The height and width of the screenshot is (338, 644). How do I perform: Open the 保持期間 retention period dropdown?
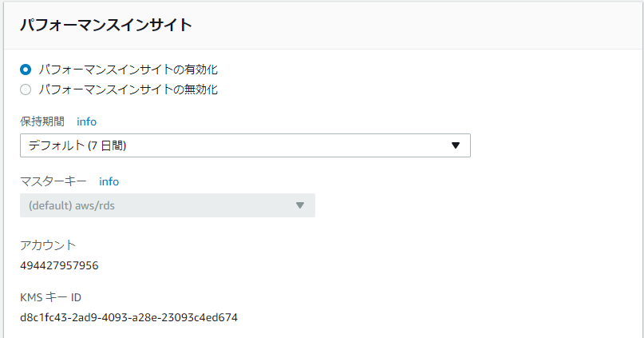tap(245, 145)
